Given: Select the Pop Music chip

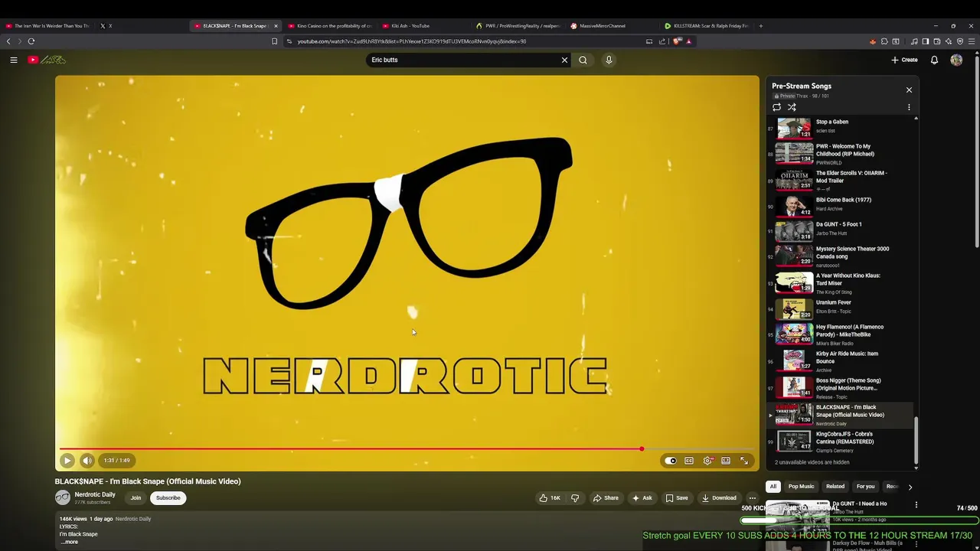Looking at the screenshot, I should click(801, 487).
